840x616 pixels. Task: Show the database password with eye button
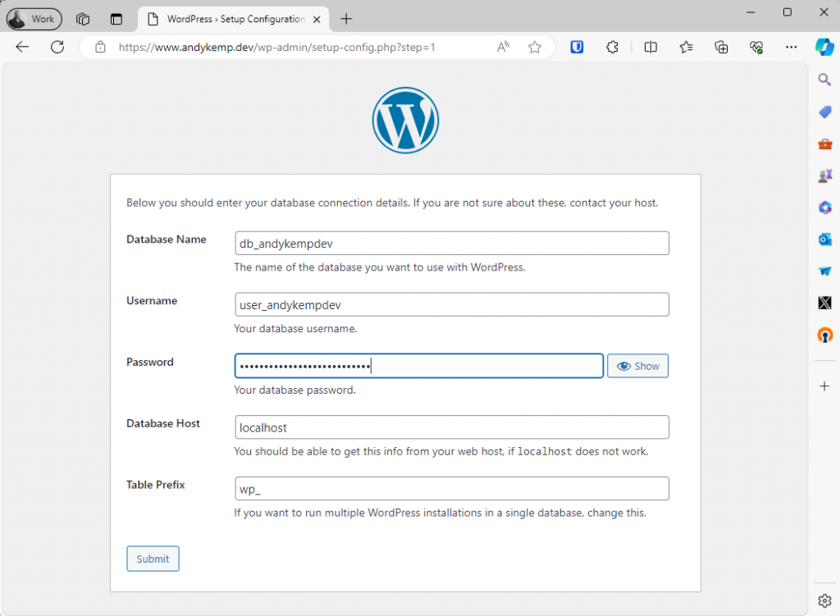click(x=637, y=366)
